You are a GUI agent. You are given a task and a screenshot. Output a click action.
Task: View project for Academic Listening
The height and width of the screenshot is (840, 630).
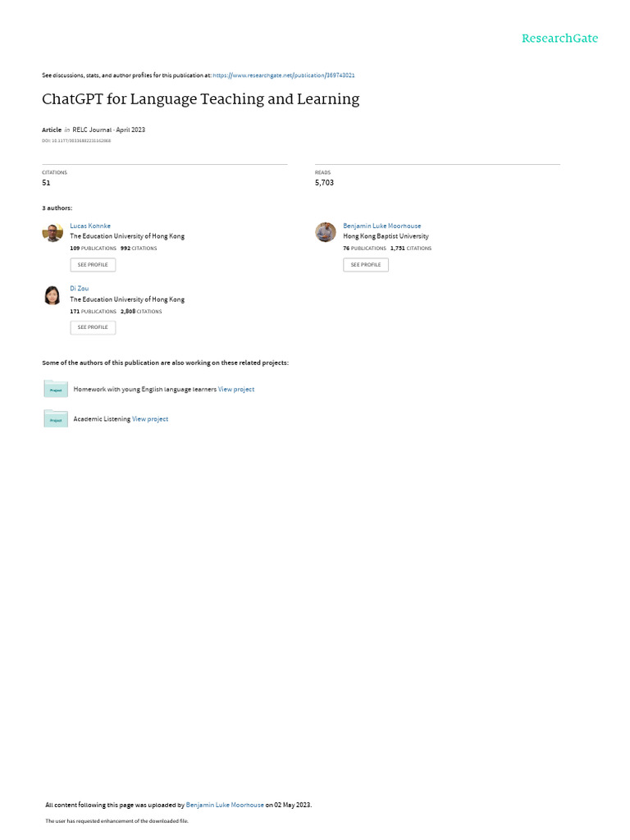pyautogui.click(x=150, y=419)
